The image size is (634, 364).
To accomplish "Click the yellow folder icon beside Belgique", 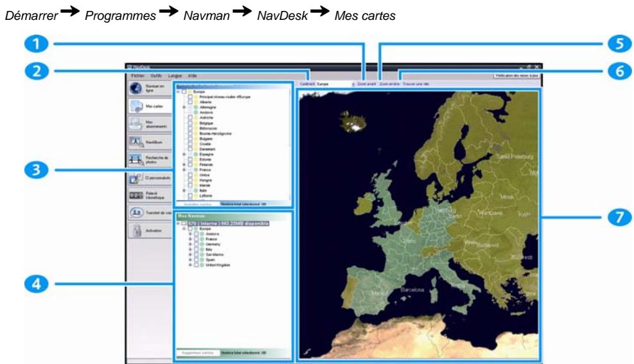I will tap(196, 123).
